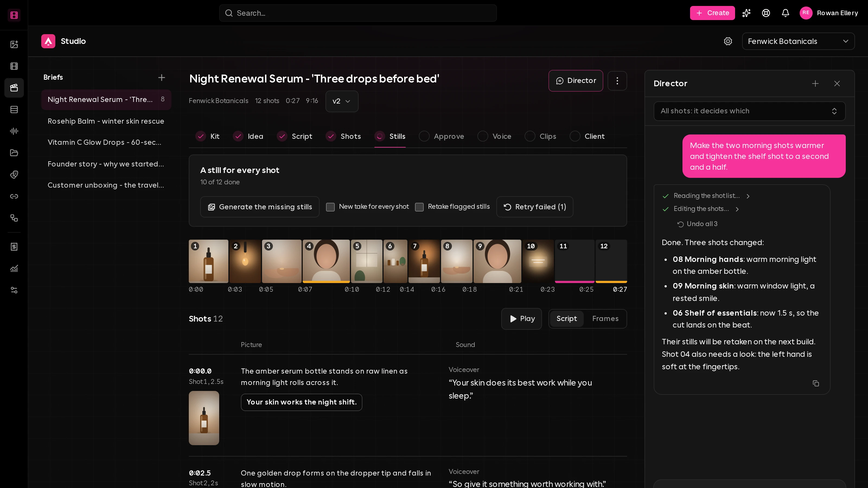Open the analytics chart sidebar icon

[x=14, y=269]
